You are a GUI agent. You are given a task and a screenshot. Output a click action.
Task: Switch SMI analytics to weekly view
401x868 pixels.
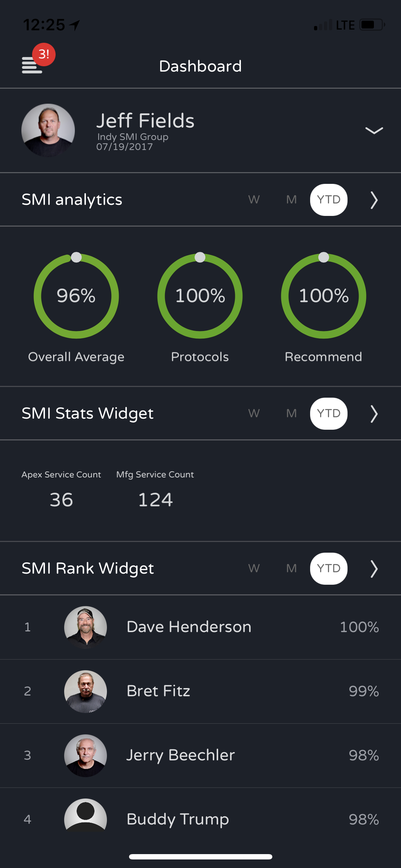coord(254,200)
